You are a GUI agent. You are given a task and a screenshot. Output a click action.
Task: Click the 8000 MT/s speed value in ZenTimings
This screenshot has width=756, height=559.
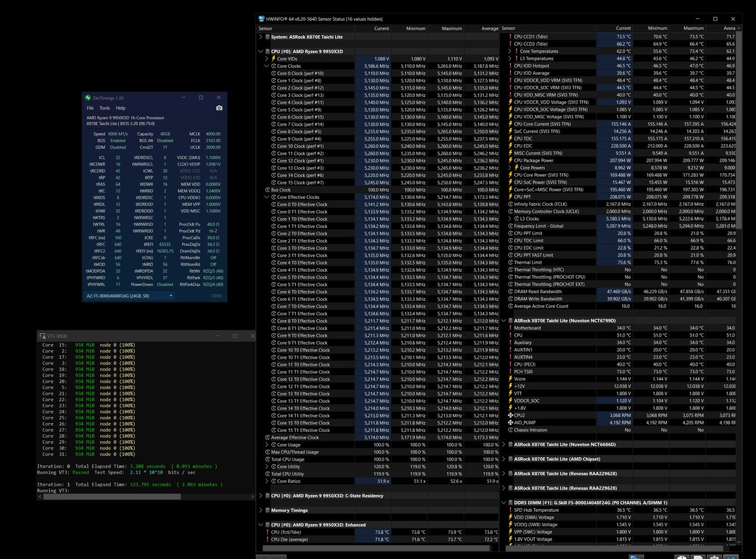click(x=119, y=133)
